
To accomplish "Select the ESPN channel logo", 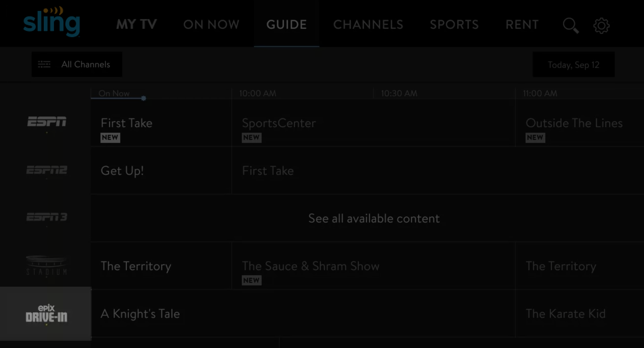I will (47, 122).
